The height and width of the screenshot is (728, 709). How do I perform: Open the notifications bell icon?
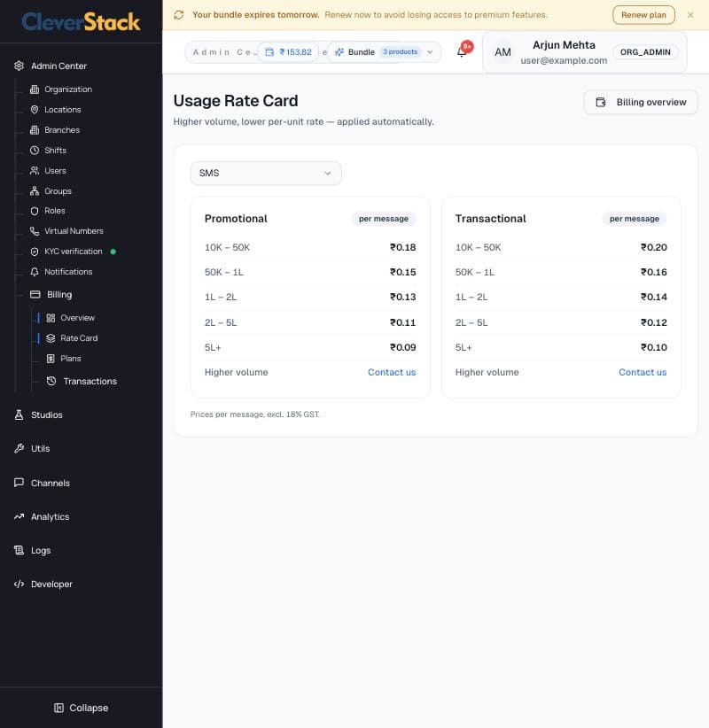coord(462,52)
